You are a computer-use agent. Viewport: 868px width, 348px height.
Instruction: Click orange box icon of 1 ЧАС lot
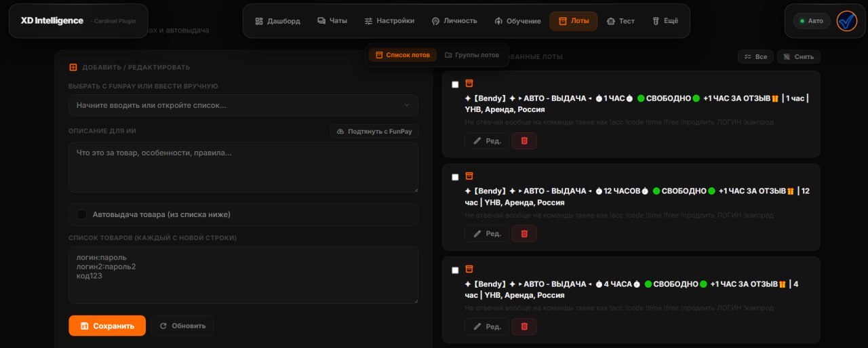pyautogui.click(x=469, y=83)
